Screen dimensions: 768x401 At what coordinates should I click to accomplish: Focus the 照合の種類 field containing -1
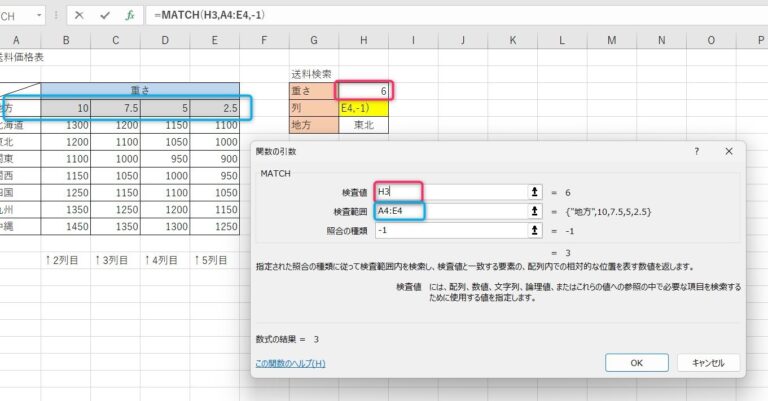(x=451, y=230)
